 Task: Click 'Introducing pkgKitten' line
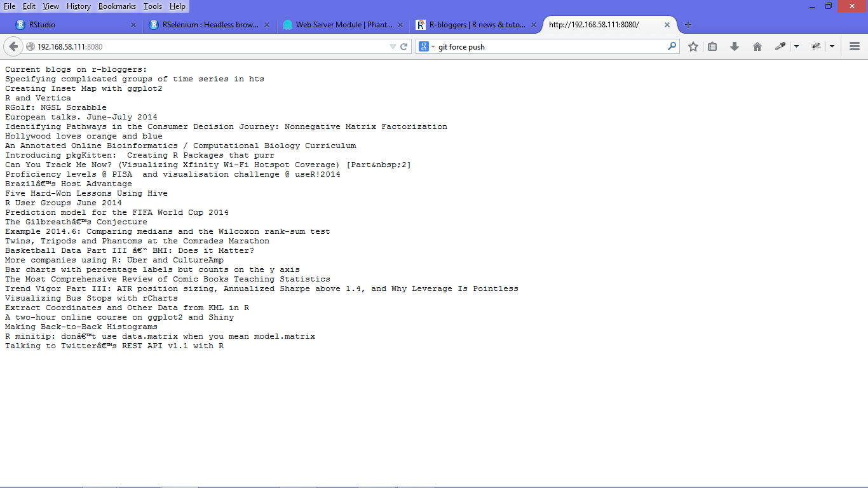pos(140,155)
